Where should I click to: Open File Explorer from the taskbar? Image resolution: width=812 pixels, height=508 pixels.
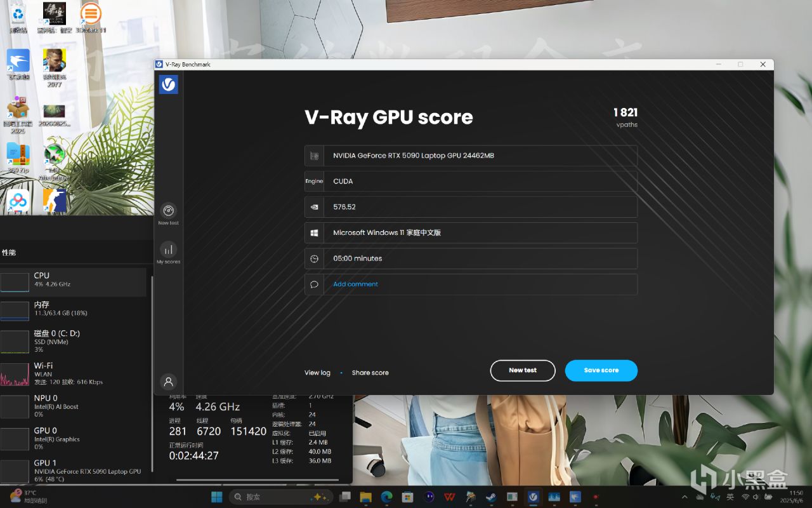365,497
